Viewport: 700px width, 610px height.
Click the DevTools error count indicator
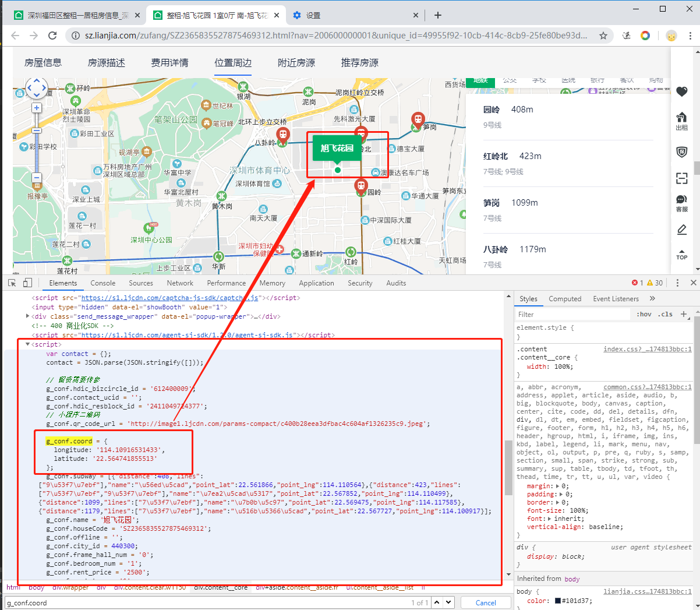tap(638, 283)
